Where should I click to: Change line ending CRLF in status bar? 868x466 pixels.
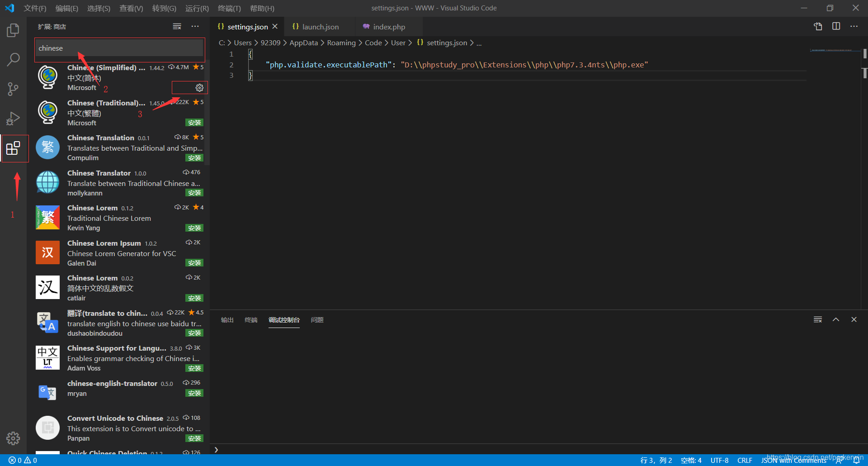tap(745, 460)
